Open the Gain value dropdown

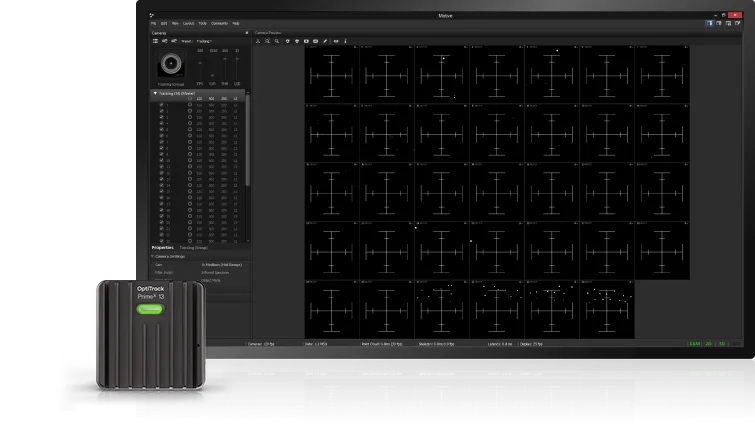coord(221,265)
